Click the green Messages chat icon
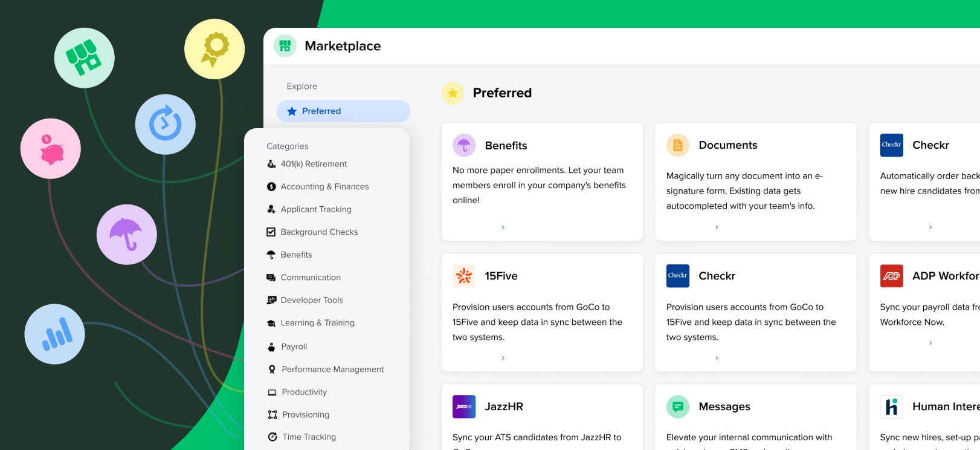Viewport: 980px width, 450px height. pyautogui.click(x=678, y=406)
